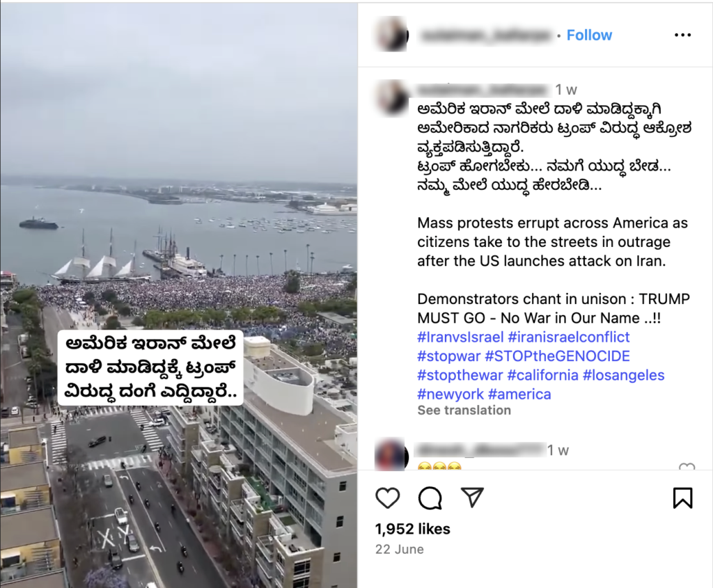Open the #stopwar hashtag

tap(449, 356)
